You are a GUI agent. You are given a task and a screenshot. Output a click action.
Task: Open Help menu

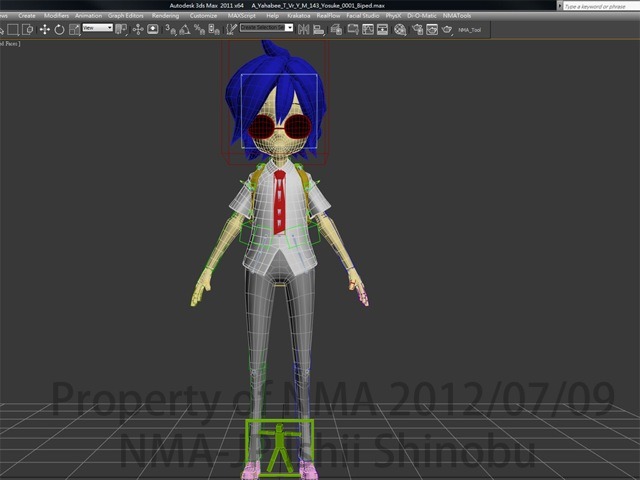(x=272, y=16)
